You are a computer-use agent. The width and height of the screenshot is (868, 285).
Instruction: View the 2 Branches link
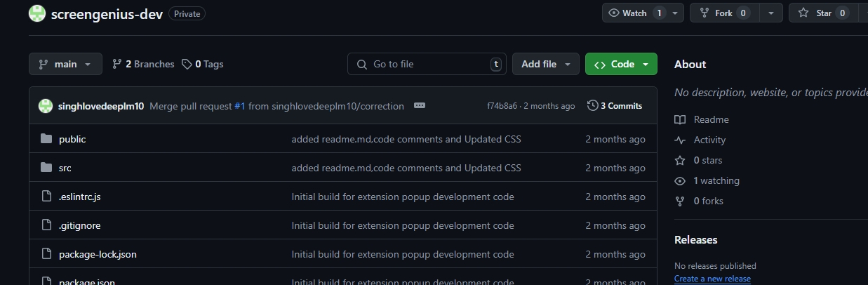143,64
